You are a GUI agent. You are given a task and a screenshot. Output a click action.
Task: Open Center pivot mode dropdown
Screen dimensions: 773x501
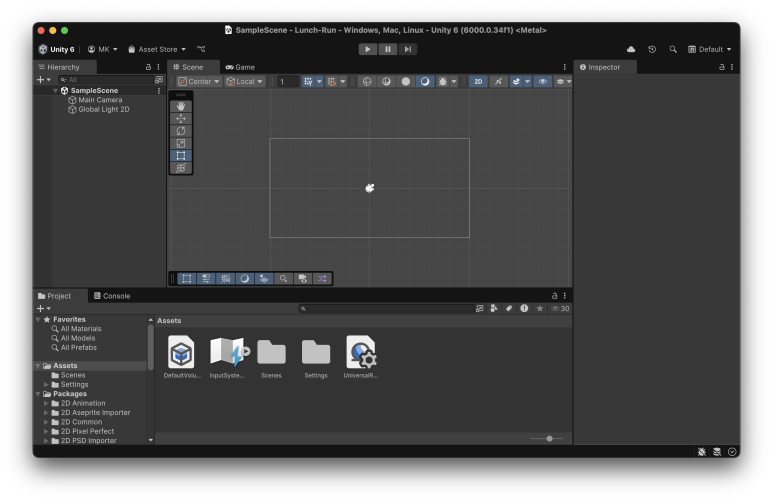point(199,81)
